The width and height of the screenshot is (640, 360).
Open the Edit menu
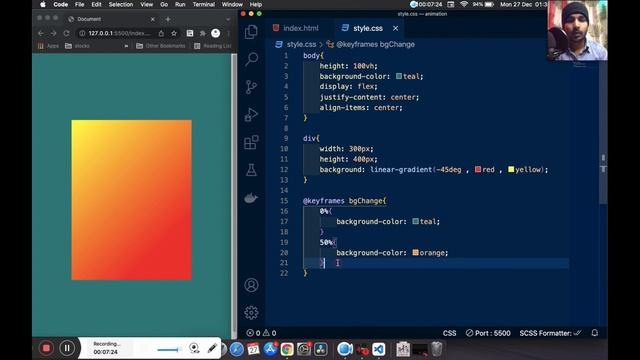click(x=96, y=4)
